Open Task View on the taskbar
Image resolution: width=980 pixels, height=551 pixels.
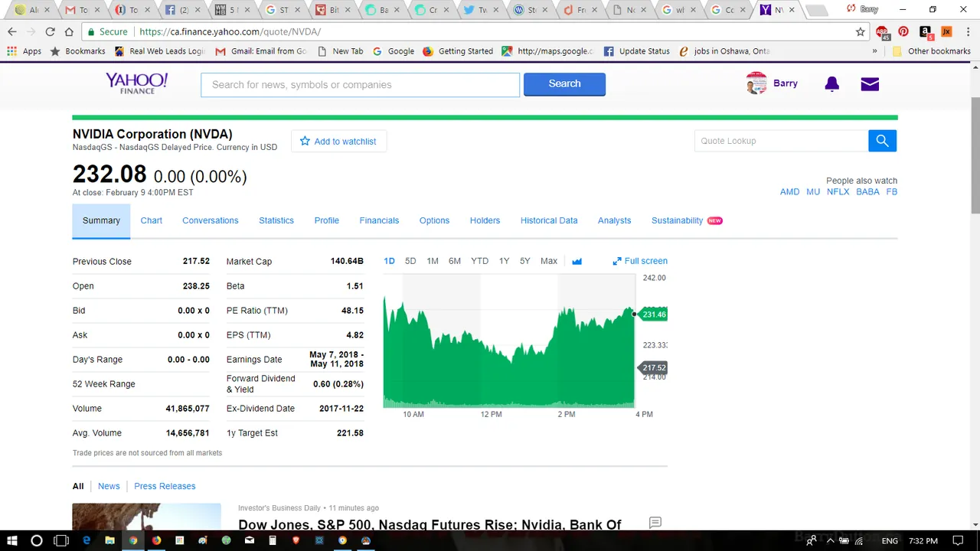click(x=61, y=540)
